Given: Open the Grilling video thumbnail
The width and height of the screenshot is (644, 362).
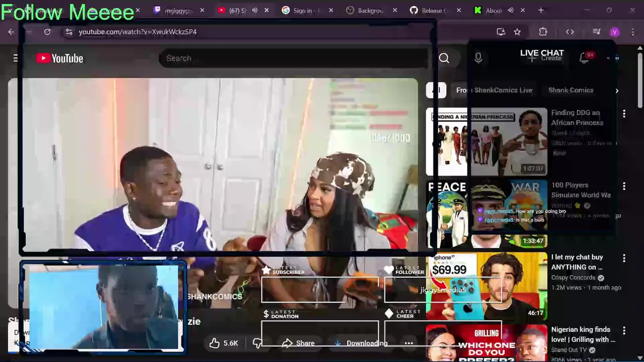Looking at the screenshot, I should click(x=487, y=343).
